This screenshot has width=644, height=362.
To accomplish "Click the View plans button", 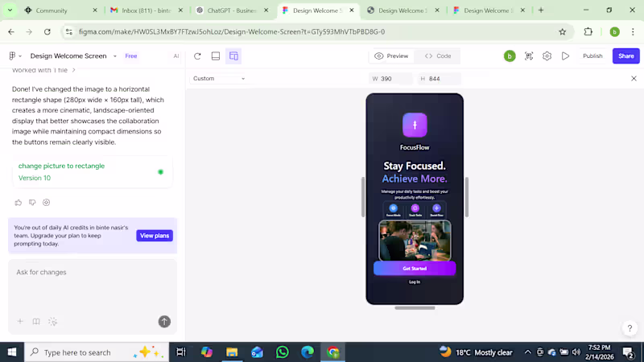I will [x=155, y=236].
